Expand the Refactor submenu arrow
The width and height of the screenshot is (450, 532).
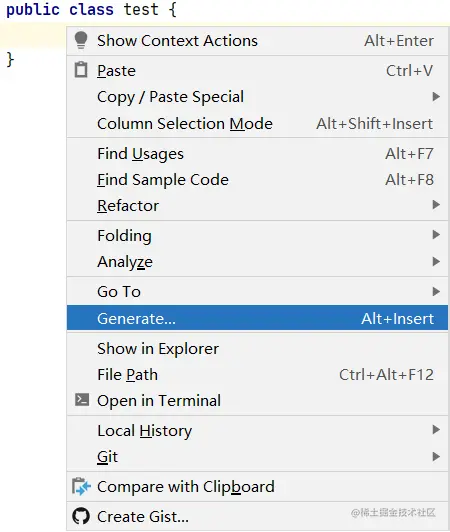(x=436, y=205)
